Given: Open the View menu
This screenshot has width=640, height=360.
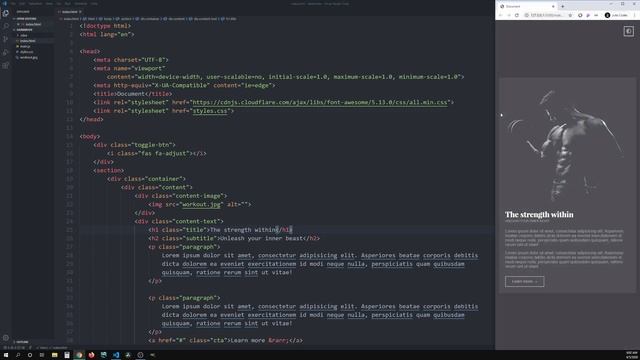Looking at the screenshot, I should pyautogui.click(x=49, y=4).
